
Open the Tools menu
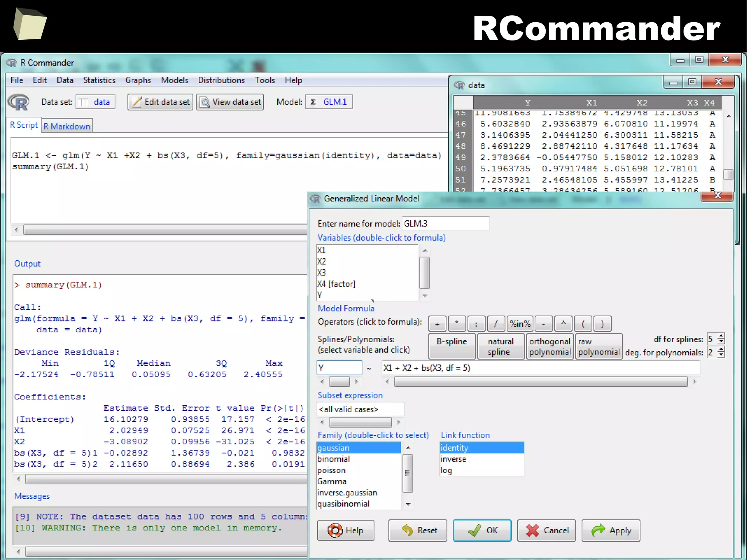click(x=265, y=80)
